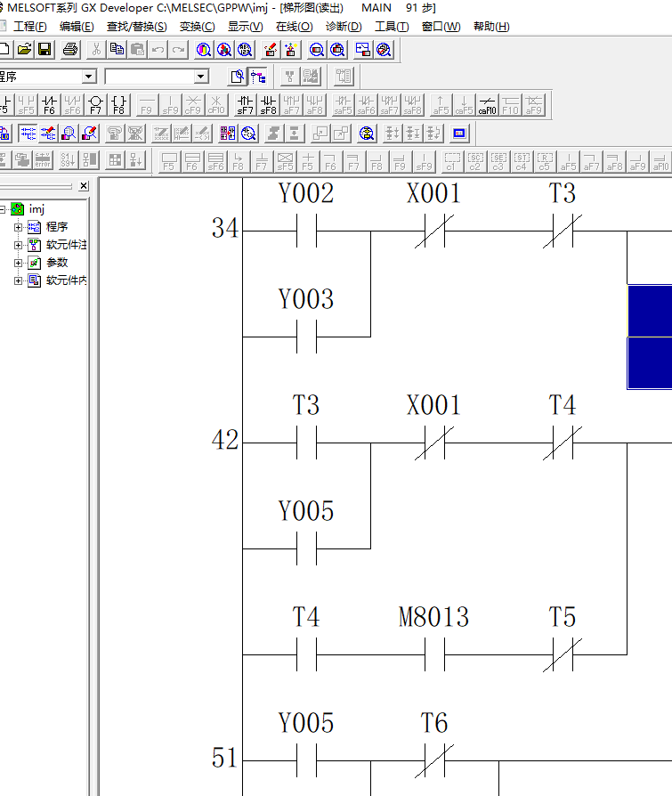Viewport: 672px width, 796px height.
Task: Select the 参数 item in project tree
Action: point(57,263)
